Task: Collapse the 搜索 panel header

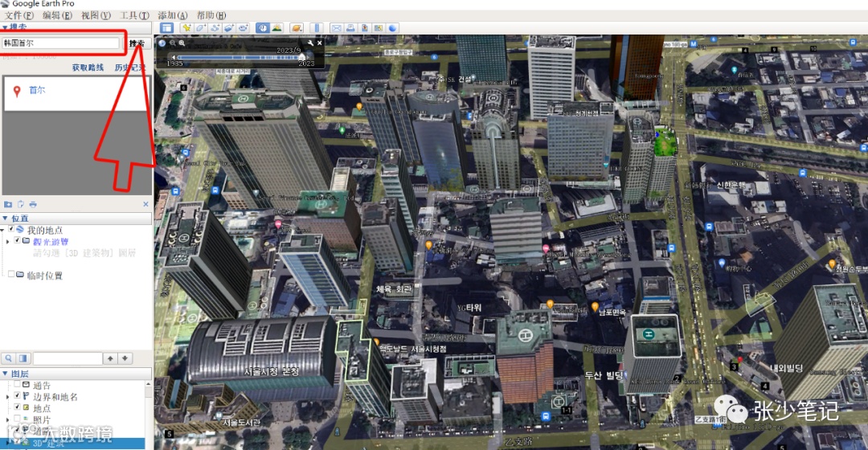Action: [x=76, y=27]
